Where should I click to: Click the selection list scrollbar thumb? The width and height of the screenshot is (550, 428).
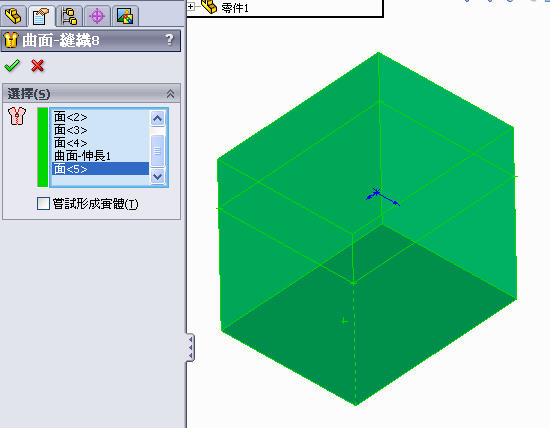click(157, 151)
